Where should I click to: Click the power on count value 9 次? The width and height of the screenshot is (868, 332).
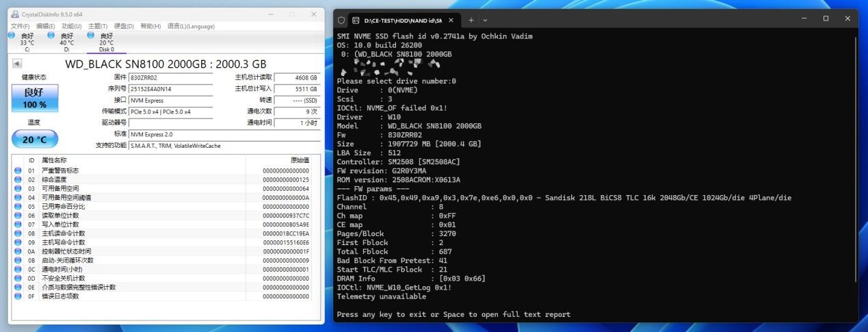pos(296,111)
